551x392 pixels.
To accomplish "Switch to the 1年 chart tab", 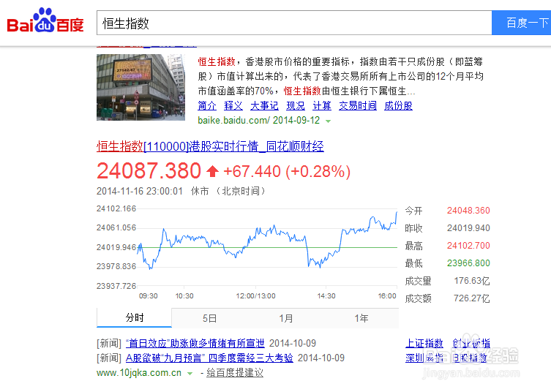I will 361,318.
